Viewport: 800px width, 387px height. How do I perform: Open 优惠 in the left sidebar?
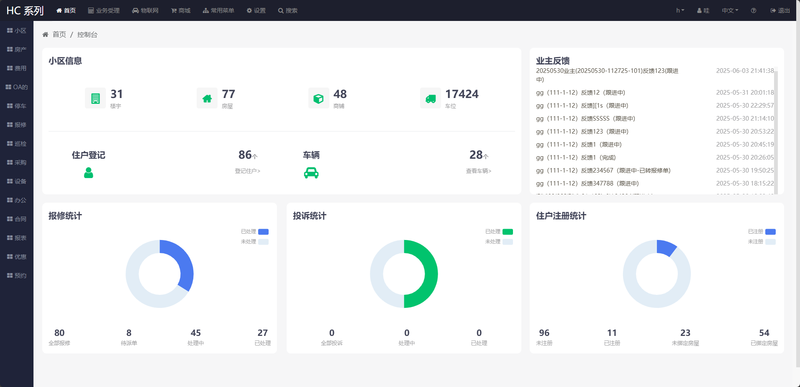16,257
